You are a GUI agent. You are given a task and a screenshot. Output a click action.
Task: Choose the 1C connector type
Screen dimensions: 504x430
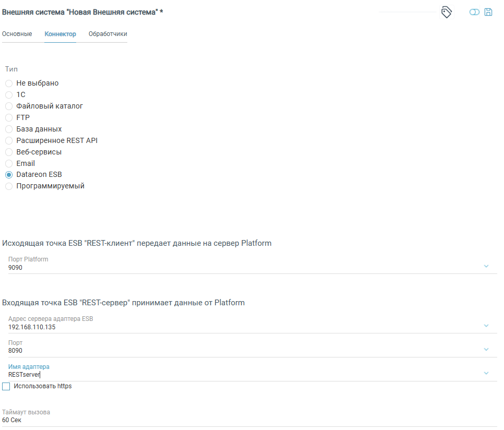point(9,95)
